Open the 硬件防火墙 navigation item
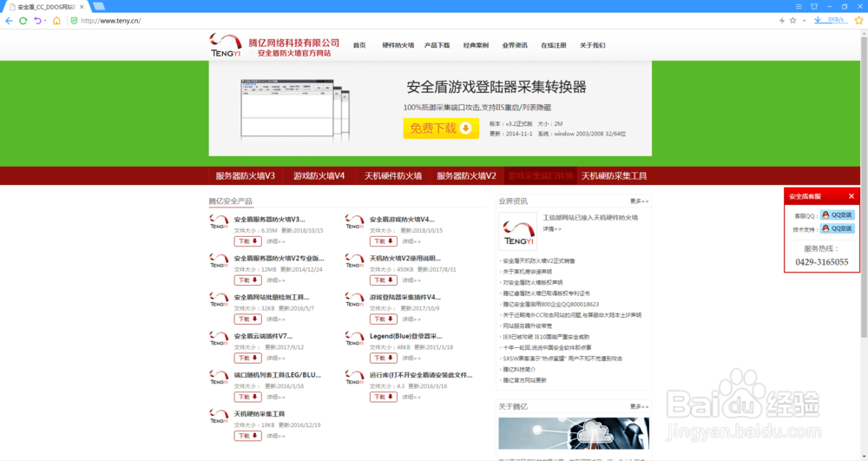Screen dimensions: 868x461 point(398,45)
